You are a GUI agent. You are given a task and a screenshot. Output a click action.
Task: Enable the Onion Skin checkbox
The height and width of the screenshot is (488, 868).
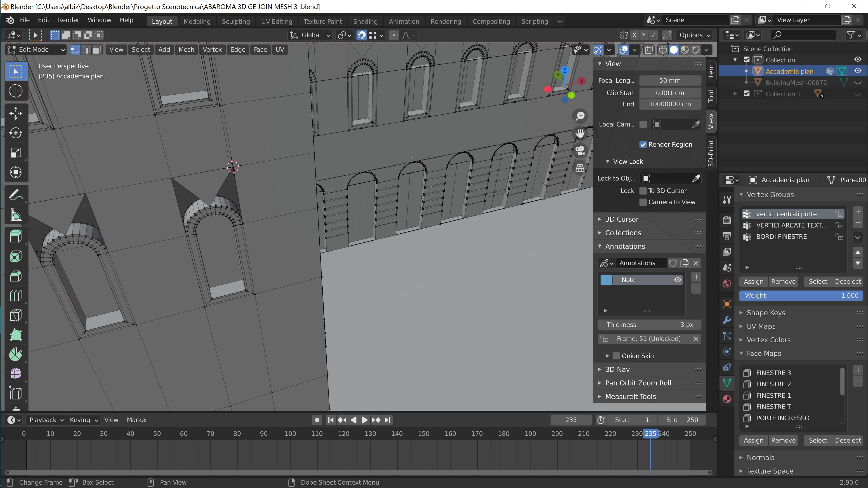pyautogui.click(x=616, y=356)
